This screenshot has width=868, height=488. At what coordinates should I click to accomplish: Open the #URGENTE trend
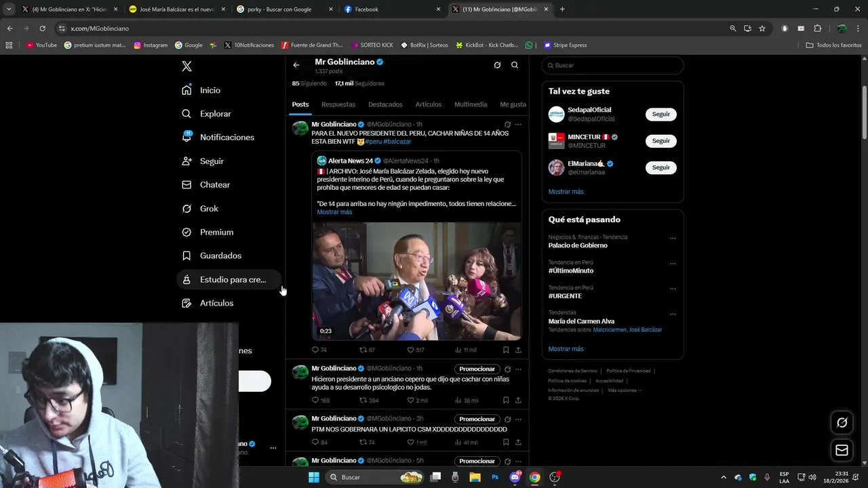(x=565, y=296)
